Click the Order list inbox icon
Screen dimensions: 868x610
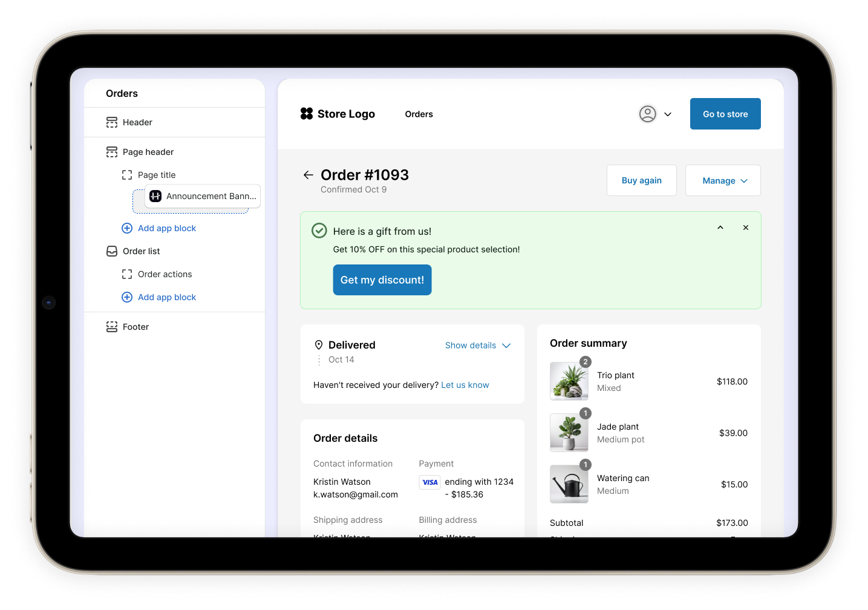click(x=112, y=251)
